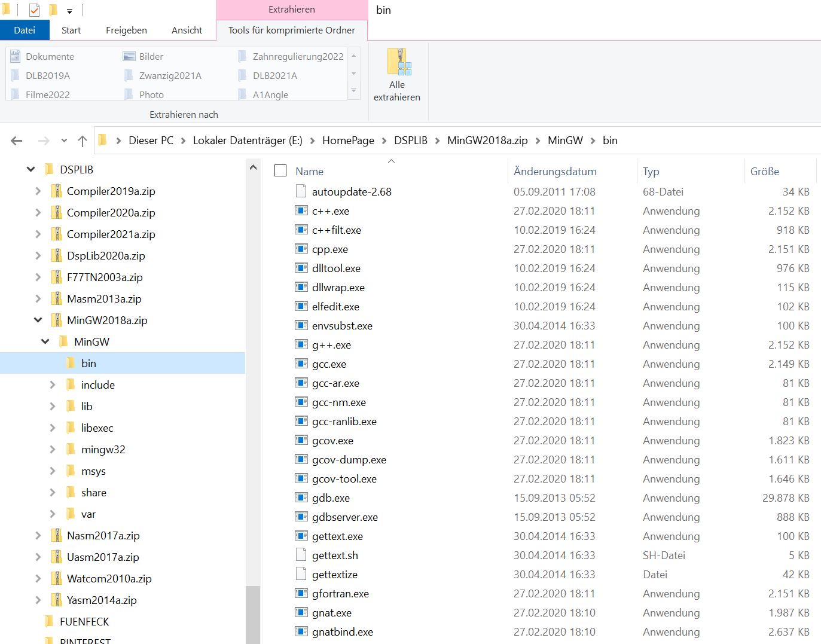Screen dimensions: 821x644
Task: Click the gcov.exe application icon
Action: (x=301, y=440)
